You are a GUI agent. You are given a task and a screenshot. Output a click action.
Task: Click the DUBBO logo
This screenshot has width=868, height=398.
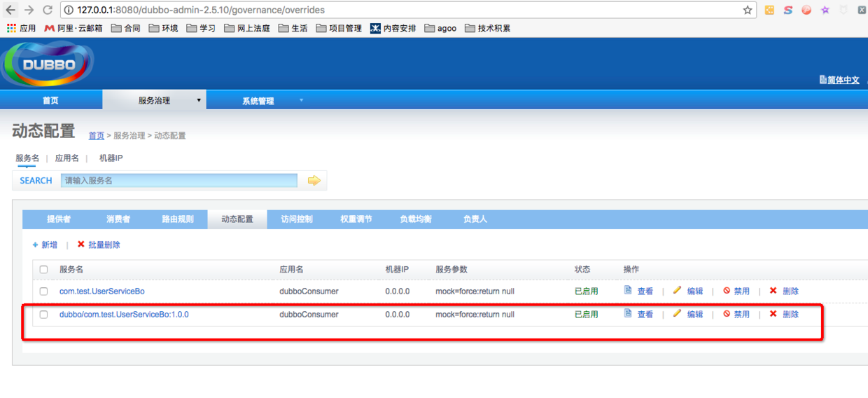(x=48, y=64)
